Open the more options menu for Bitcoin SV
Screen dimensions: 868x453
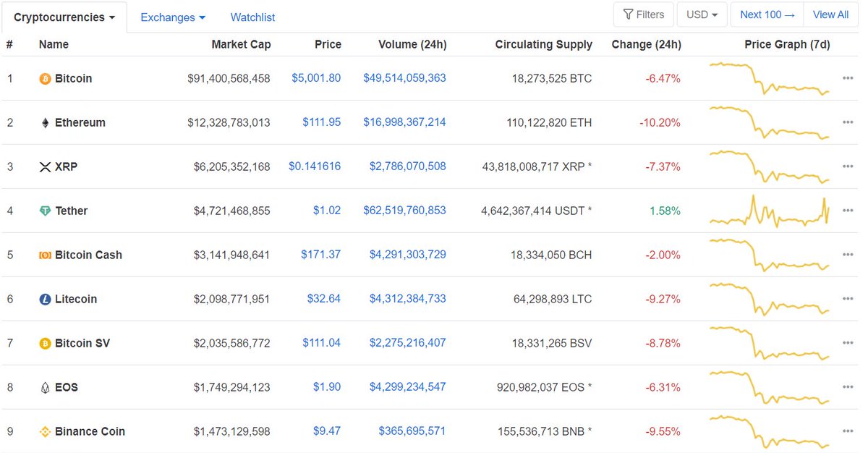pos(848,342)
